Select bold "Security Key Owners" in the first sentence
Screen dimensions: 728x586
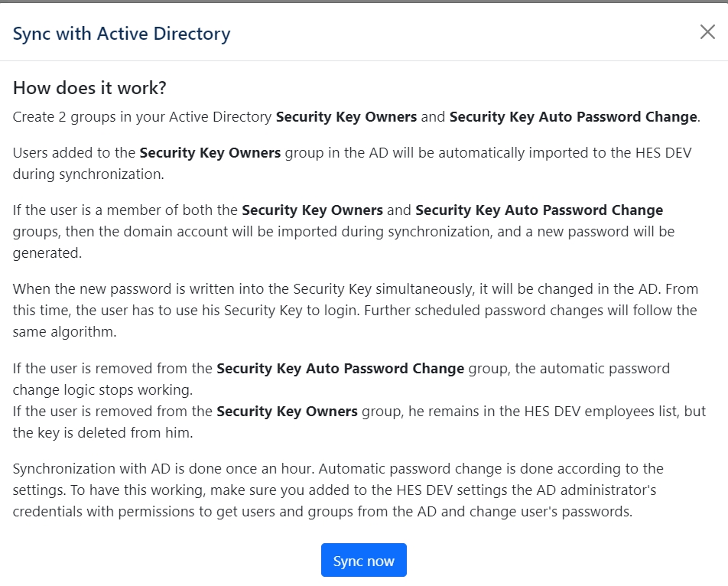pyautogui.click(x=346, y=117)
